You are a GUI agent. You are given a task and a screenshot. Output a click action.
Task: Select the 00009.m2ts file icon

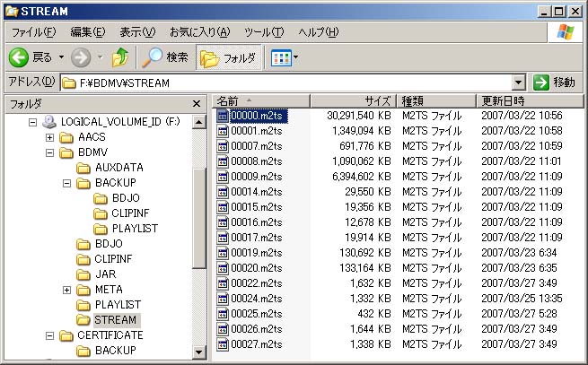(x=223, y=177)
